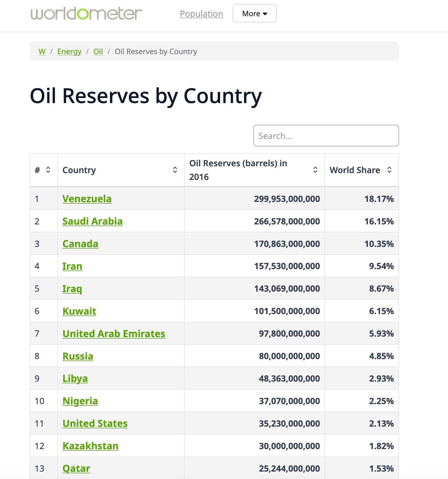Open the Population nav link

(x=201, y=14)
